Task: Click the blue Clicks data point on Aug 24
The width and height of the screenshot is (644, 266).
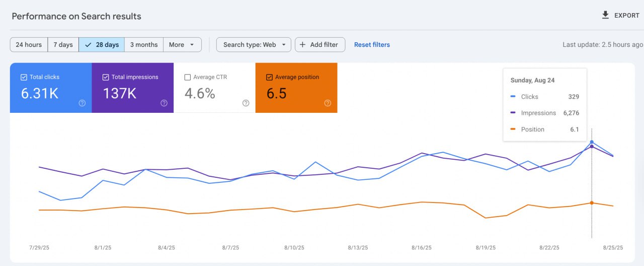Action: [592, 142]
